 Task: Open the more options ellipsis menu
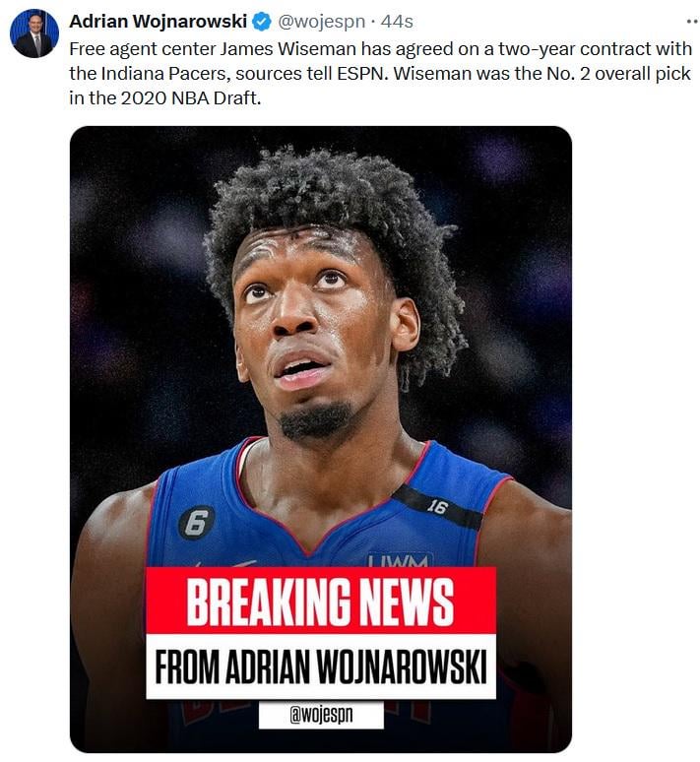[x=692, y=22]
